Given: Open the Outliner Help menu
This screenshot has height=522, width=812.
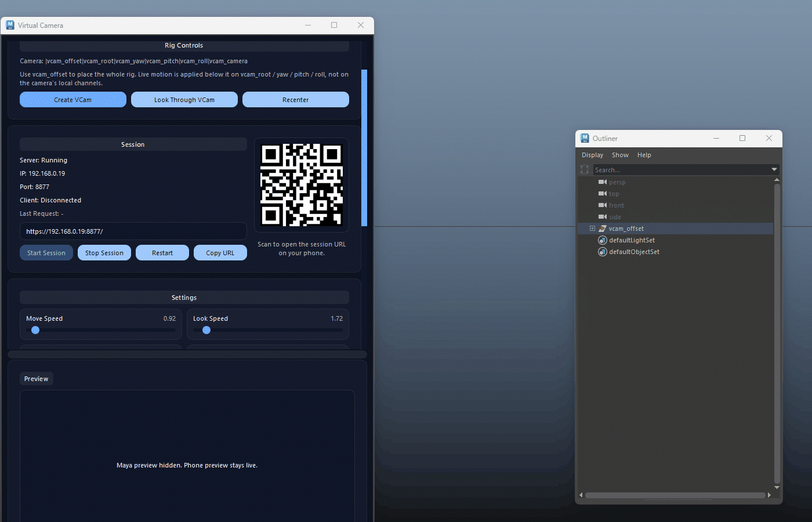Looking at the screenshot, I should pyautogui.click(x=644, y=155).
